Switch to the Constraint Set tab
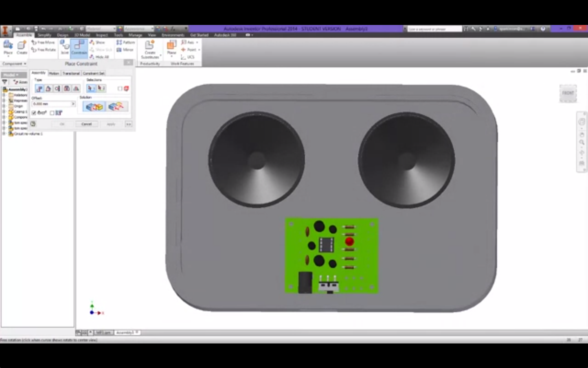588x368 pixels. point(94,73)
